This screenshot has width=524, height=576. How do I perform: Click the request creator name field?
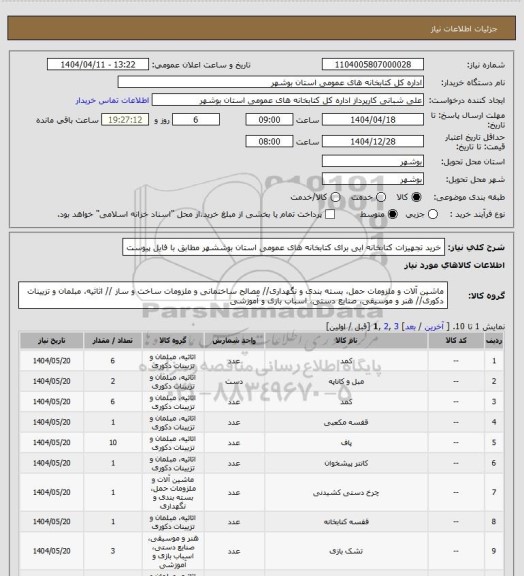tap(288, 100)
